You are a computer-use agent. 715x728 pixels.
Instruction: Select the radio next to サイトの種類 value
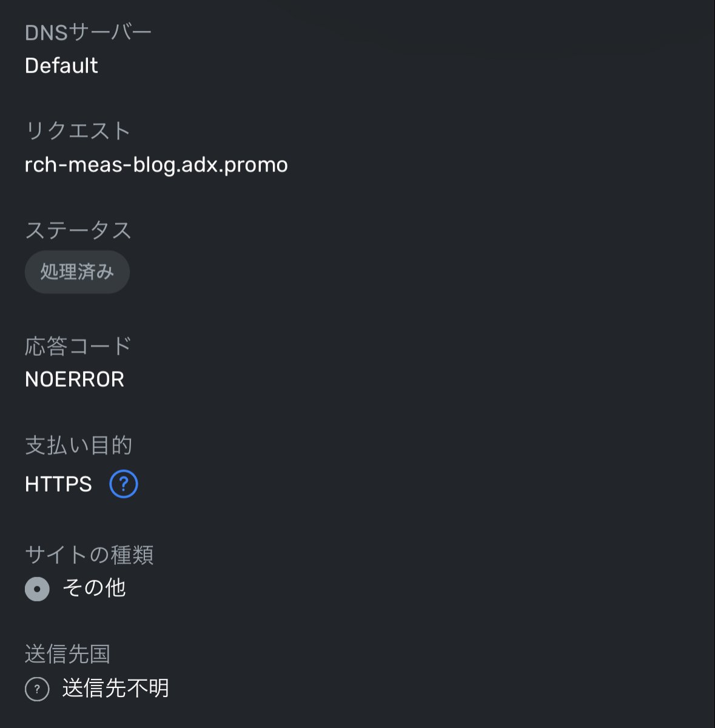37,588
